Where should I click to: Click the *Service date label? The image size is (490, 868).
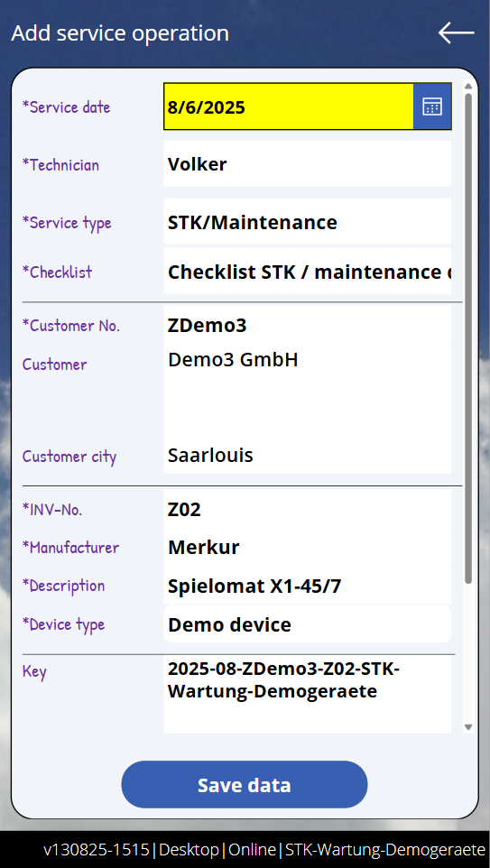(x=66, y=106)
